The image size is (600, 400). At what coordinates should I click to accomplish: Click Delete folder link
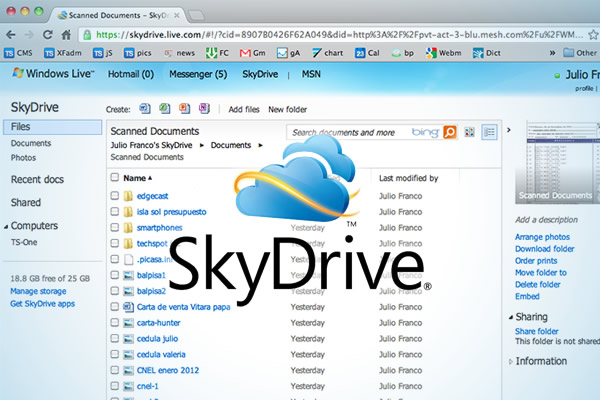538,284
